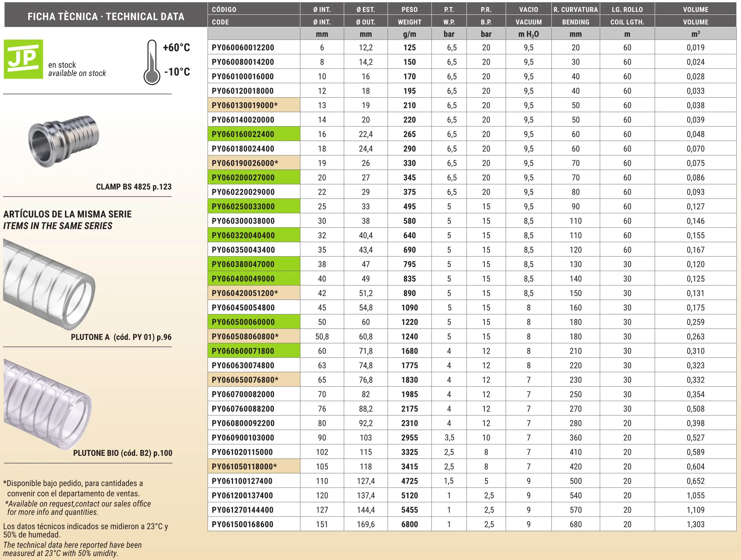Click the PESO WEIGHT column header
Viewport: 741px width, 560px height.
(x=409, y=15)
